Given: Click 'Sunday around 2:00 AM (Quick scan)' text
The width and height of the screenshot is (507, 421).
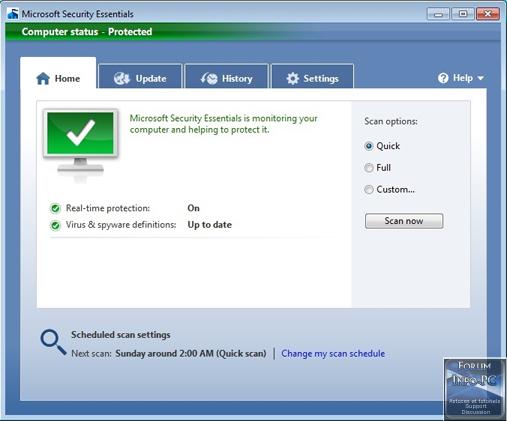Looking at the screenshot, I should click(x=191, y=354).
